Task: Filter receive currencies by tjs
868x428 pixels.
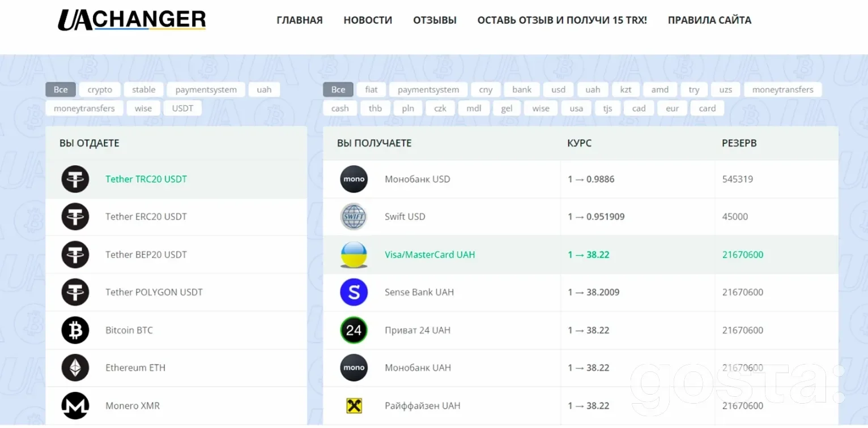Action: point(607,108)
